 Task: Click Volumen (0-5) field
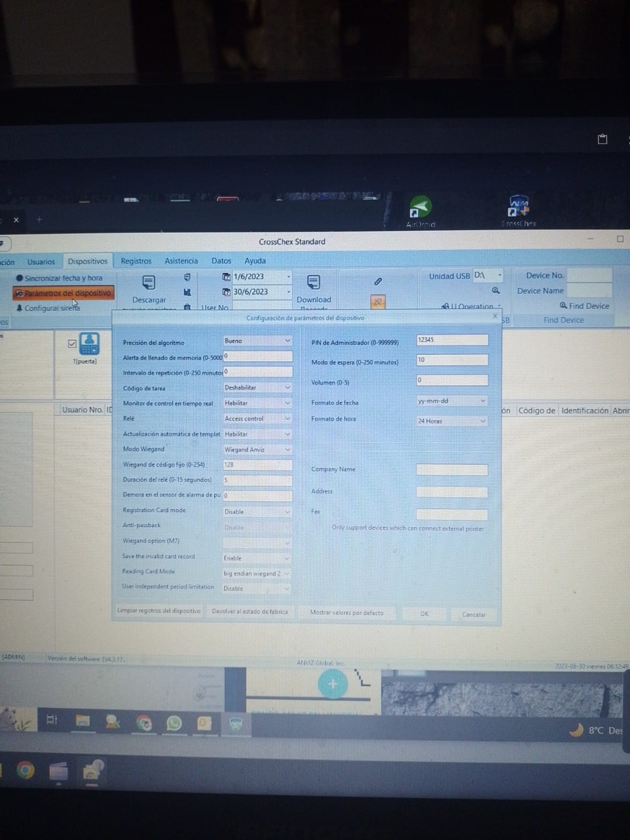452,380
